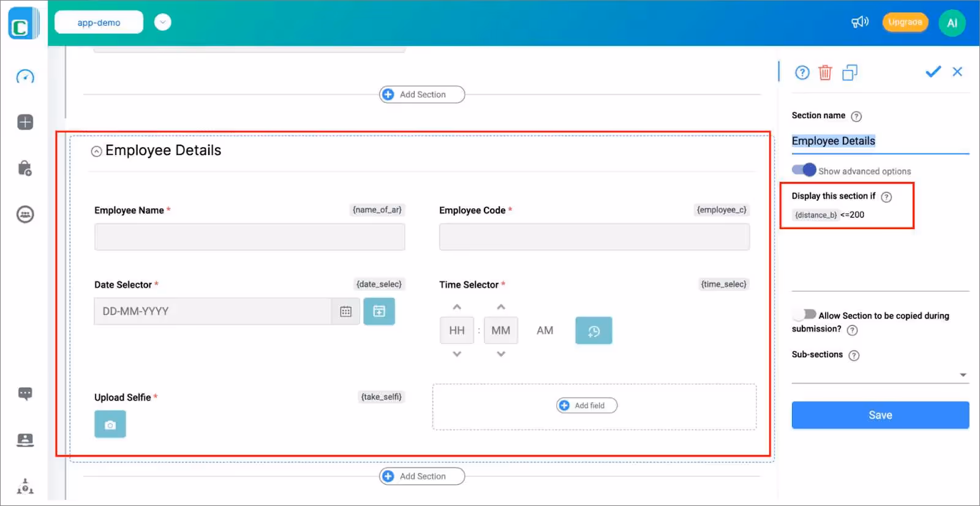This screenshot has height=506, width=980.
Task: Open the users group sidebar icon
Action: pos(25,214)
